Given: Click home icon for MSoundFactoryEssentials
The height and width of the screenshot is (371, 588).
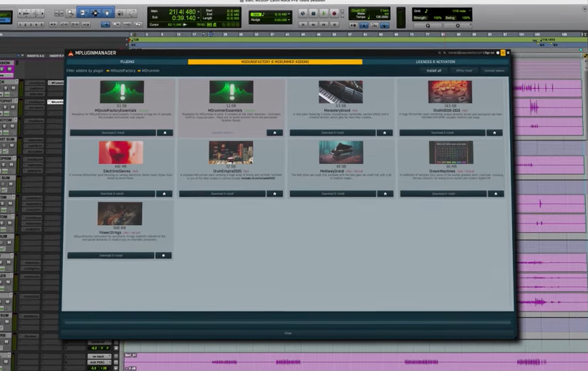Looking at the screenshot, I should point(164,132).
